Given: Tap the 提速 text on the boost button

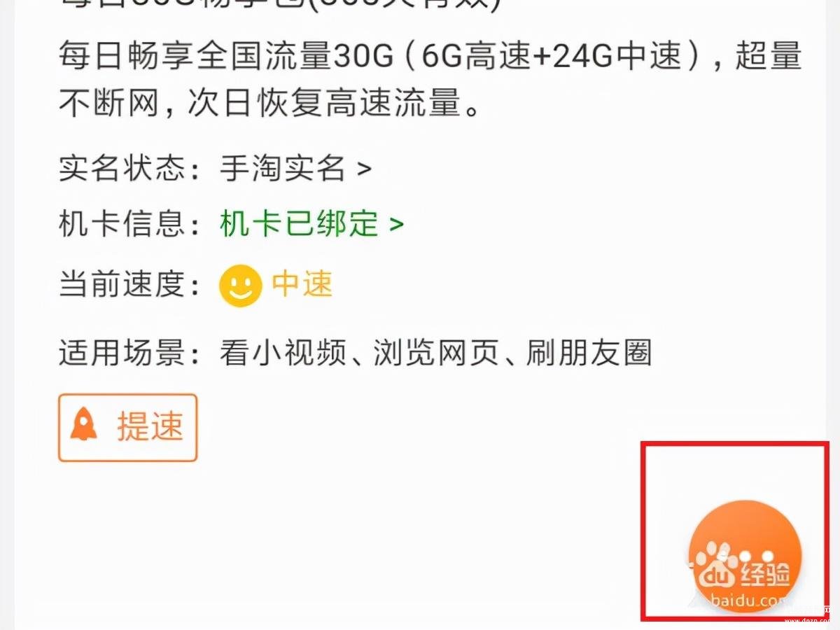Looking at the screenshot, I should 150,426.
